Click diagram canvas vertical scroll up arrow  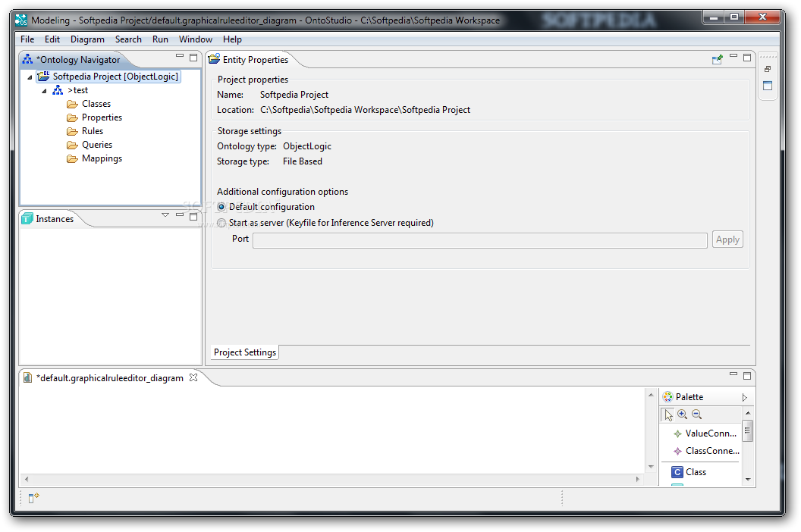(x=651, y=395)
